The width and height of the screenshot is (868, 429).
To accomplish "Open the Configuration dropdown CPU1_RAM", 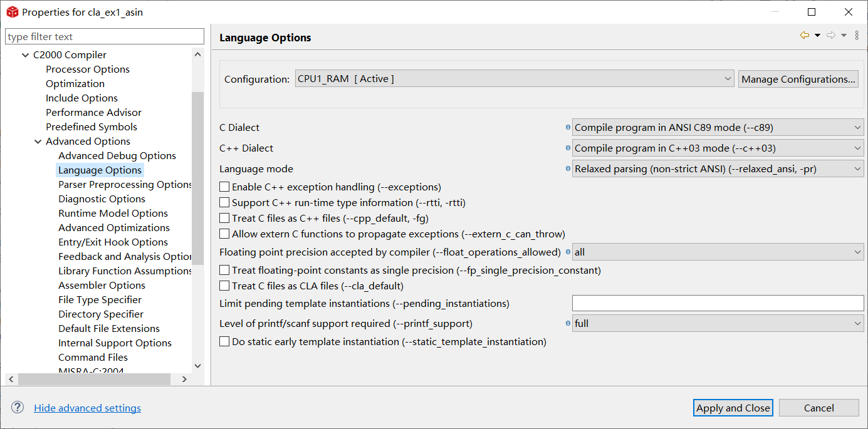I will pos(515,79).
